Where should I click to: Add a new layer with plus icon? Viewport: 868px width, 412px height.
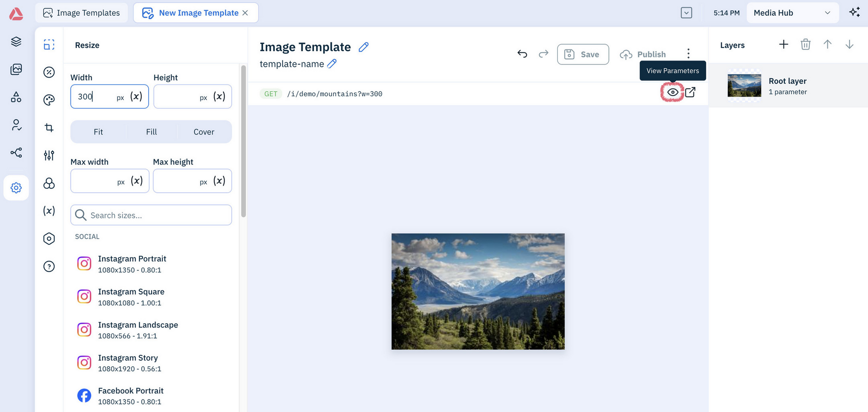coord(784,44)
